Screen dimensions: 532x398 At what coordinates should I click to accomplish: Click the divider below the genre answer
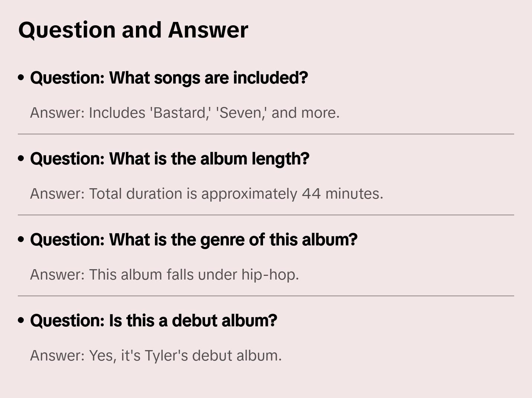coord(266,296)
